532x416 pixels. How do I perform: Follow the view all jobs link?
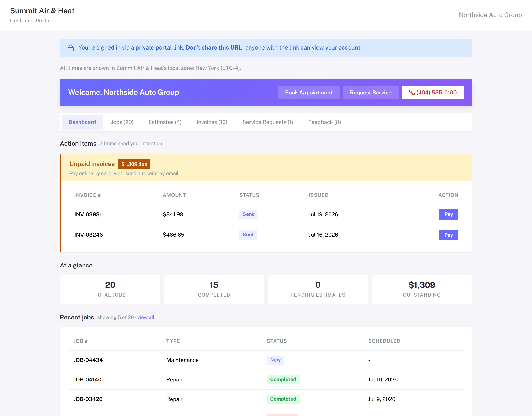click(x=146, y=317)
